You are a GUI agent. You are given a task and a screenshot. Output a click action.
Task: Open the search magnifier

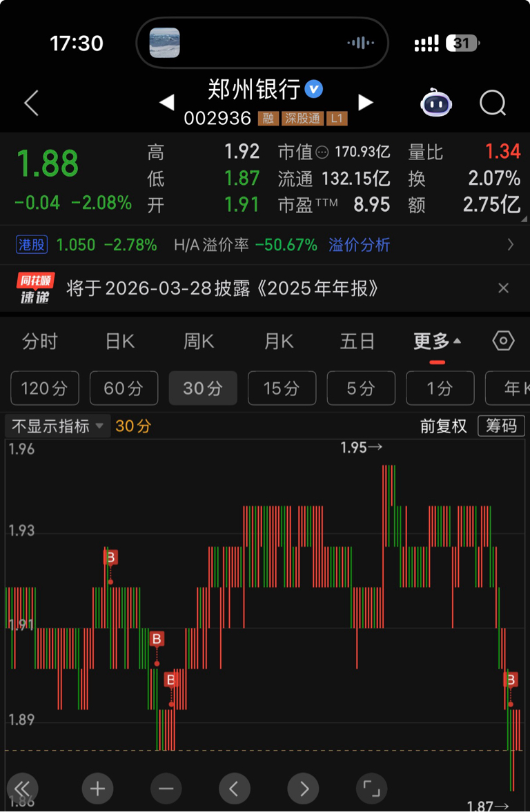click(x=492, y=103)
